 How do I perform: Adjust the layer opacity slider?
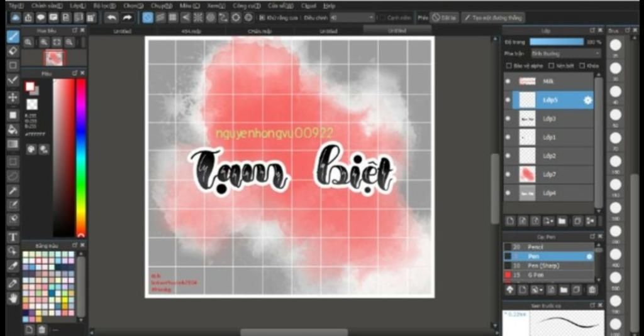[x=557, y=42]
